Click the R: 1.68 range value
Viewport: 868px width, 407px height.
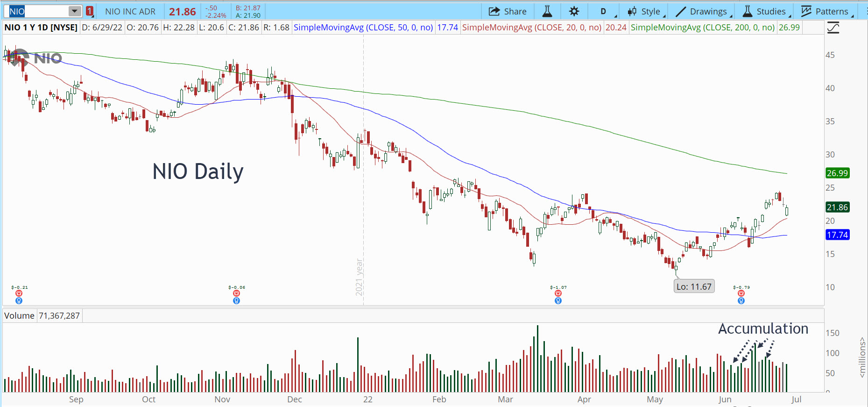pyautogui.click(x=276, y=28)
